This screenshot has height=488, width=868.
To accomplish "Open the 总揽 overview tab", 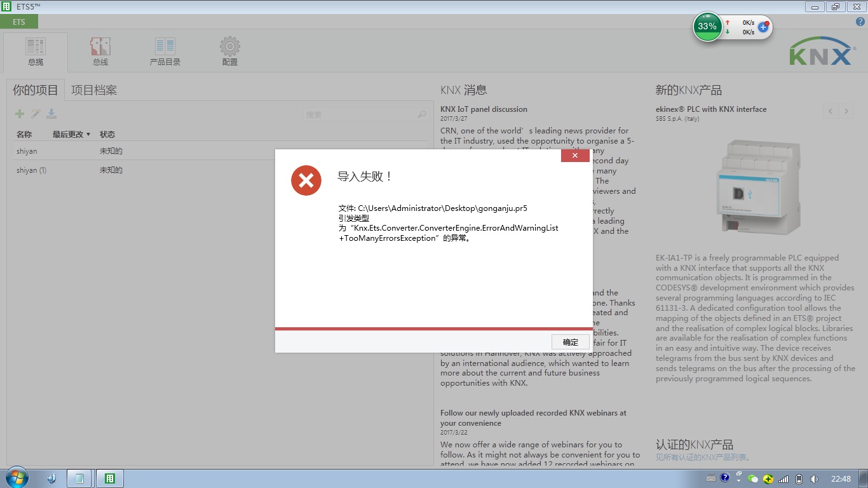I will coord(36,52).
